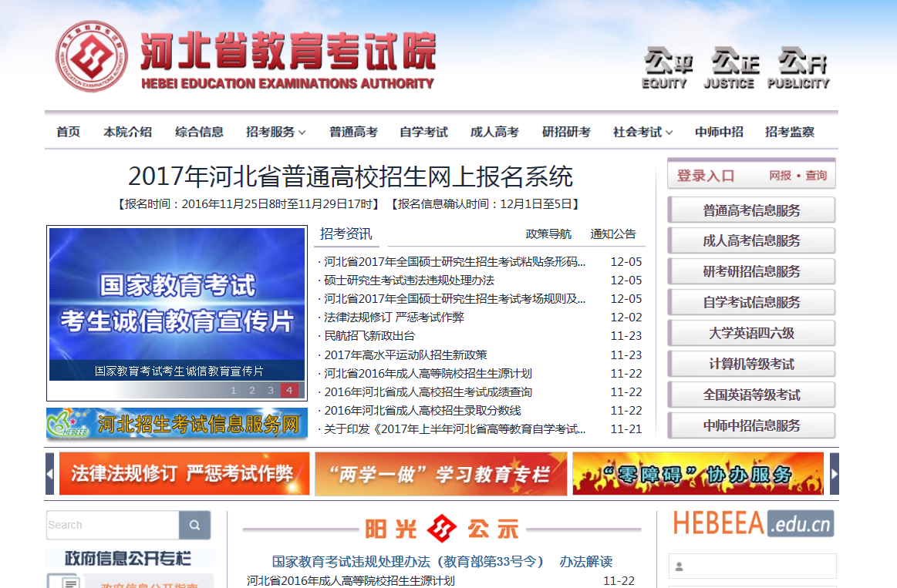897x588 pixels.
Task: Click the carousel left arrow
Action: (x=50, y=473)
